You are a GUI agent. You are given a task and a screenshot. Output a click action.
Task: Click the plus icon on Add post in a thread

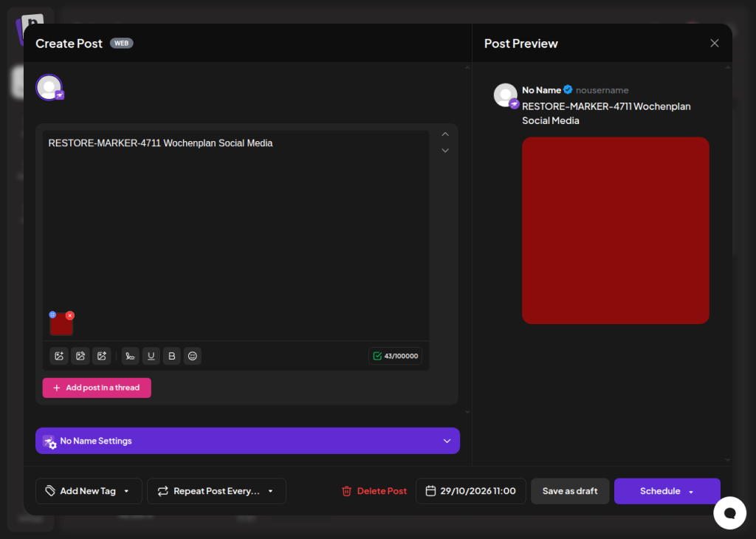click(56, 388)
